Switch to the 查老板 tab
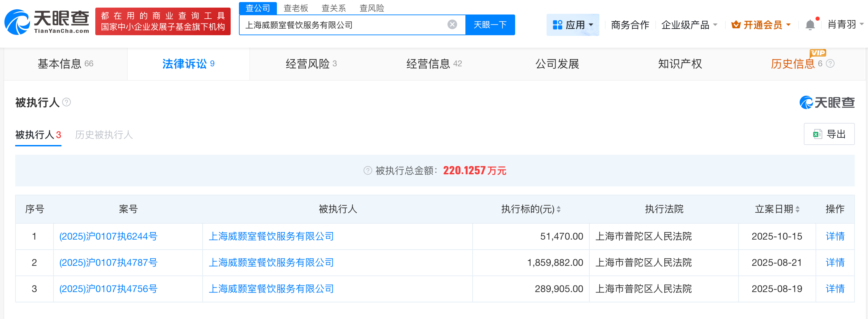This screenshot has width=868, height=319. [296, 8]
